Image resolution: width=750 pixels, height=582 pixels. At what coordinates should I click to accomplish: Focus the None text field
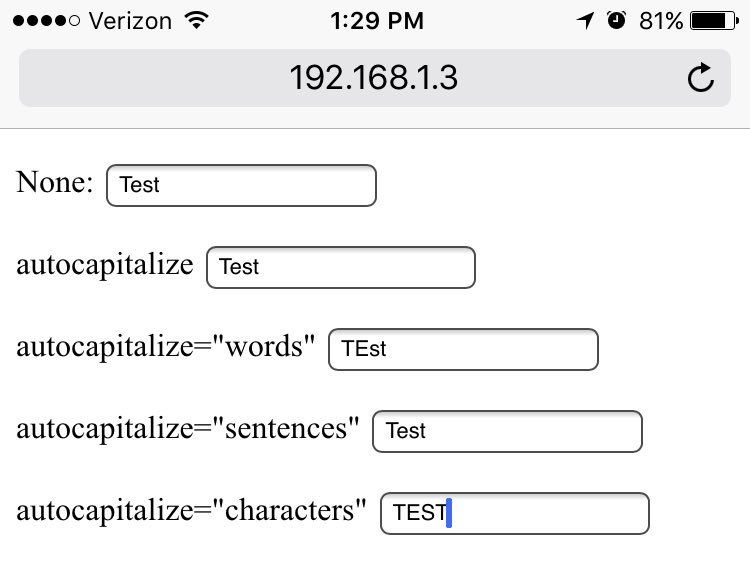pyautogui.click(x=241, y=186)
